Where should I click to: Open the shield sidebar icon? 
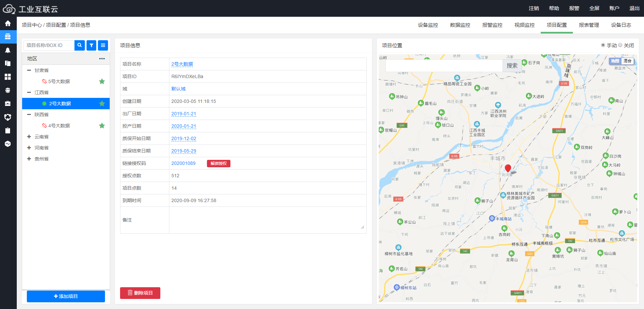coord(8,117)
